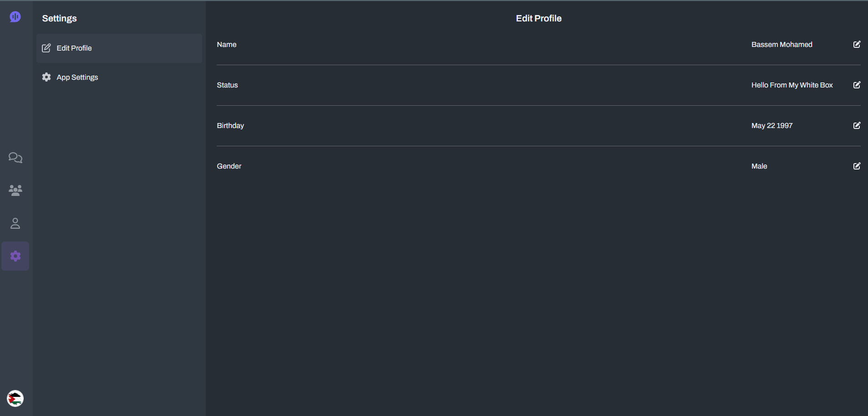Click the Settings panel heading
868x416 pixels.
pyautogui.click(x=60, y=19)
